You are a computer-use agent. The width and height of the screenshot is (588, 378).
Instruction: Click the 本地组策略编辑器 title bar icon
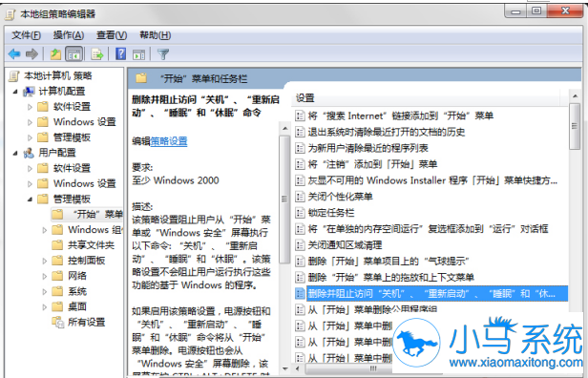click(x=10, y=14)
